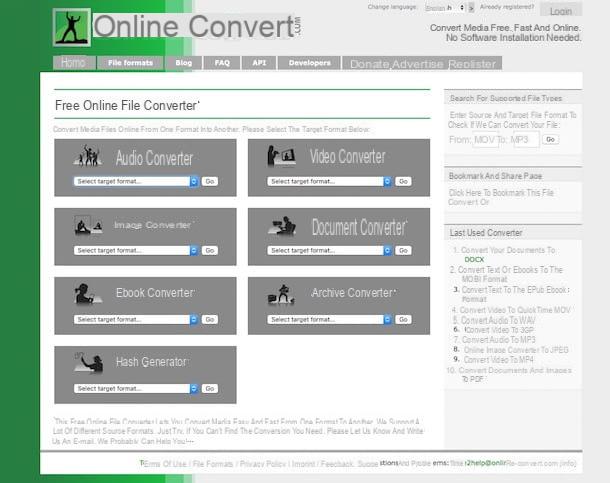Open Ebook Converter target format dropdown
The width and height of the screenshot is (610, 483).
pyautogui.click(x=136, y=320)
